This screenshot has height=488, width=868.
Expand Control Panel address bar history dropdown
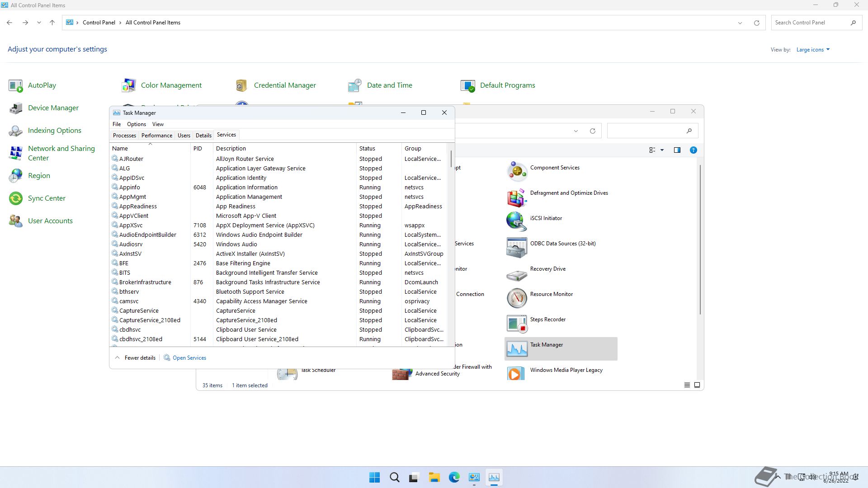pyautogui.click(x=740, y=23)
